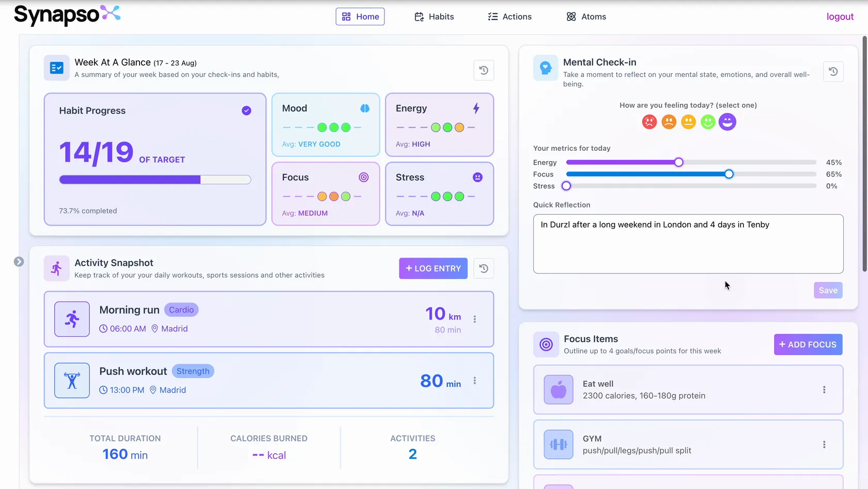Image resolution: width=868 pixels, height=489 pixels.
Task: Click the GYM dumbbell icon
Action: pyautogui.click(x=559, y=444)
